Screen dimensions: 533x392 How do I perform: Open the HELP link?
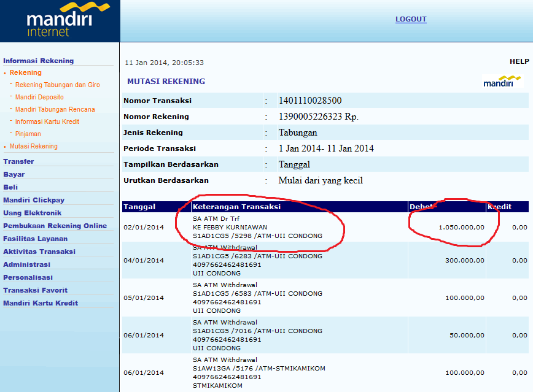click(519, 61)
